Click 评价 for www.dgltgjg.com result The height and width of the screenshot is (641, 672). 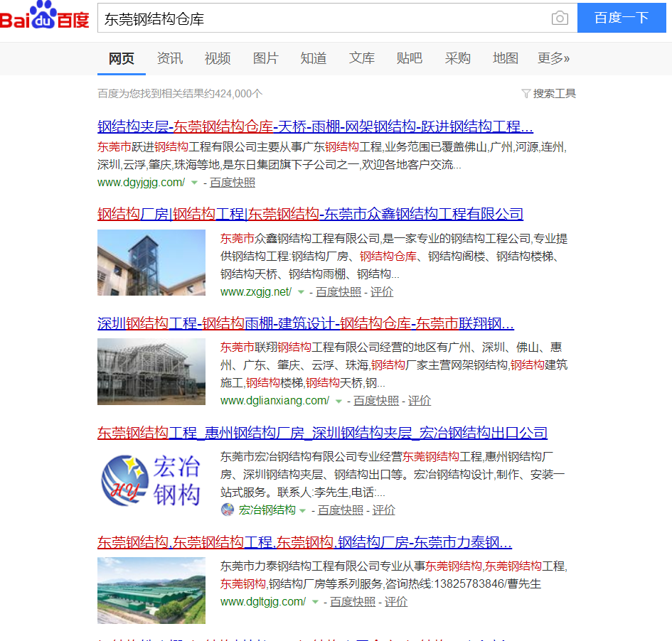(x=396, y=602)
